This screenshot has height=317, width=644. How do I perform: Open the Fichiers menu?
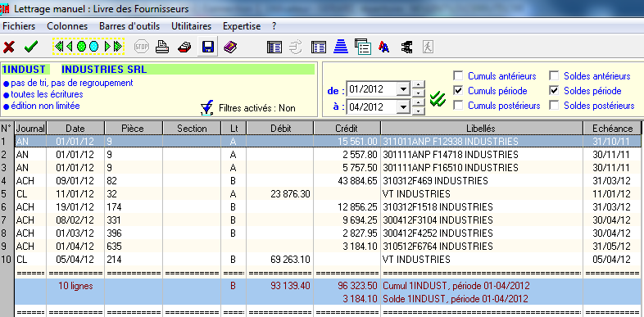(x=19, y=26)
